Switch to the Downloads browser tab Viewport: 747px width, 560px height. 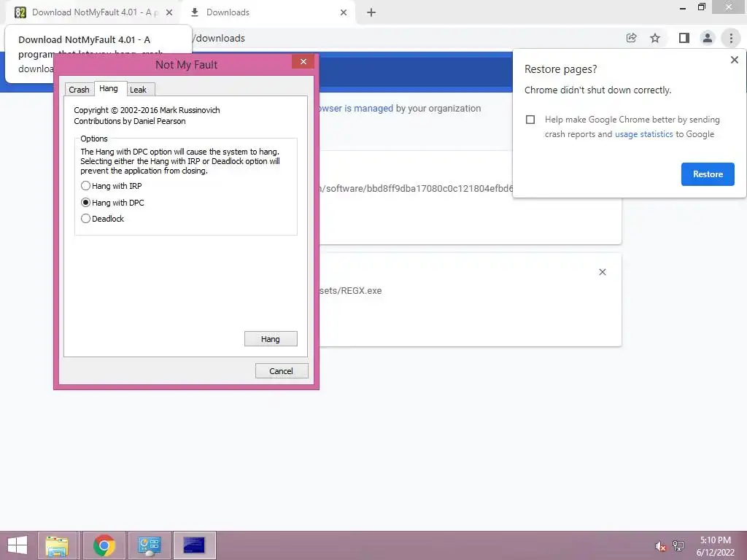(x=269, y=12)
